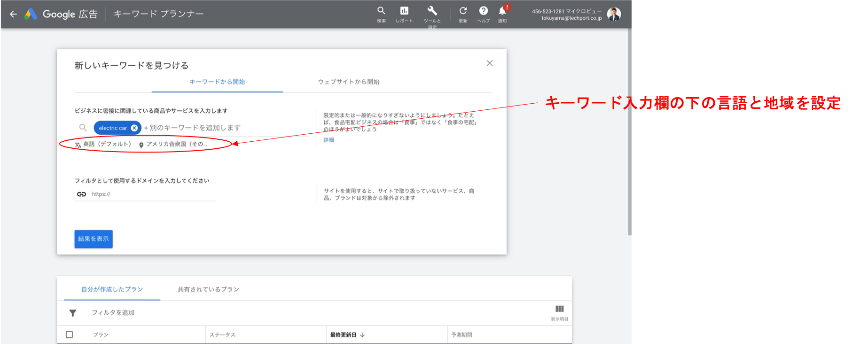Click the filter funnel icon
The image size is (868, 344).
coord(73,313)
